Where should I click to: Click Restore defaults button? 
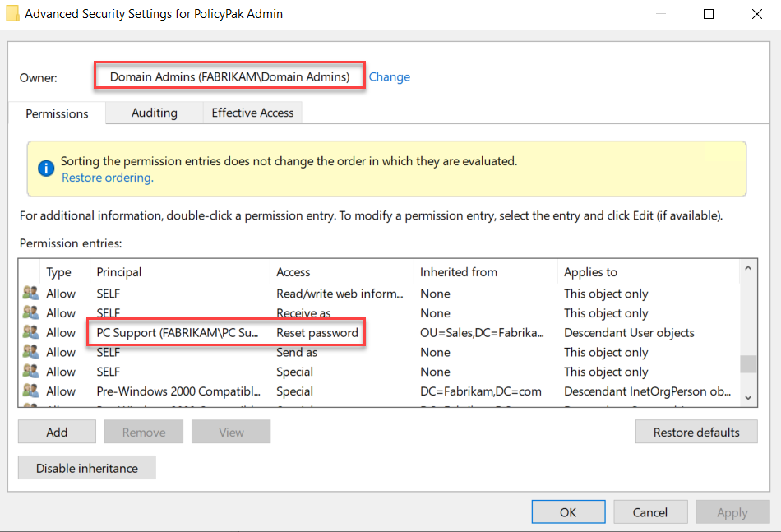point(696,432)
